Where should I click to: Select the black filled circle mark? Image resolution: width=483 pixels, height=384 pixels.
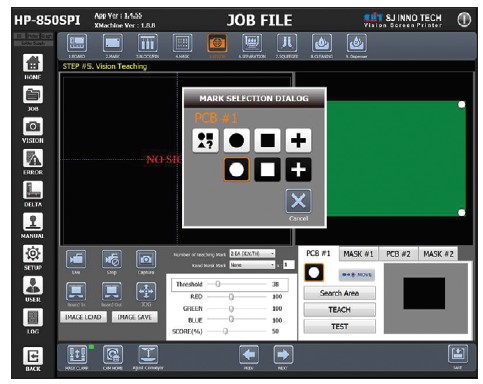coord(236,140)
